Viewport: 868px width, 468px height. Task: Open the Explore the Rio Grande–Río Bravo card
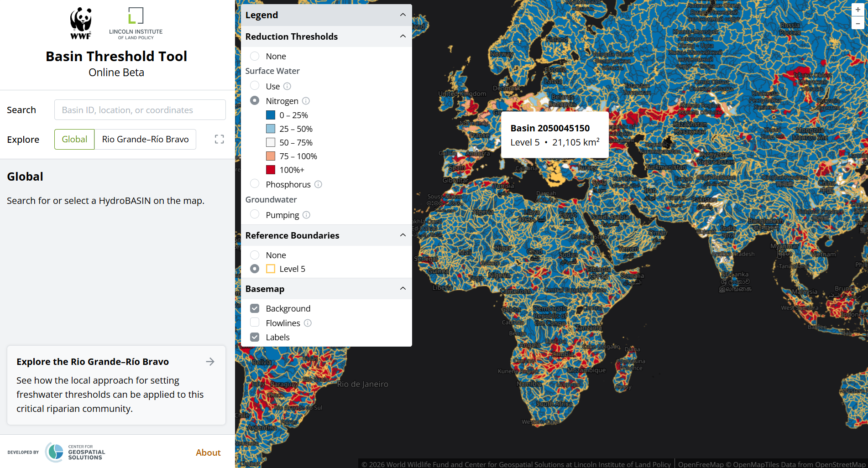click(116, 385)
